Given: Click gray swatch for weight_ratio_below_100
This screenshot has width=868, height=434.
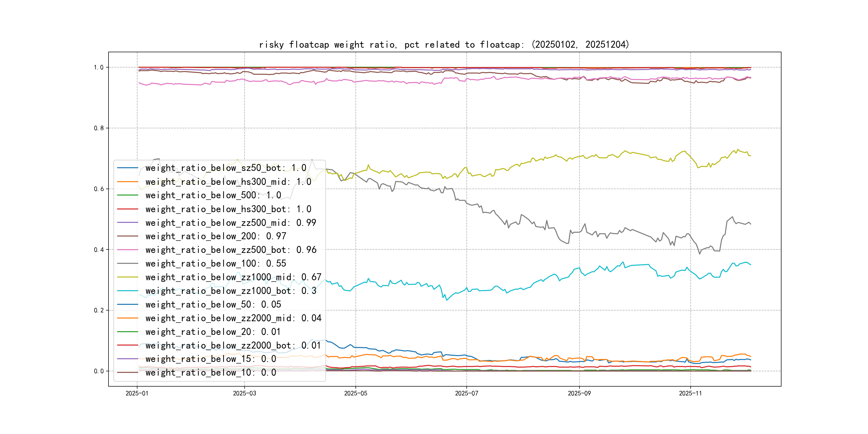Looking at the screenshot, I should pos(127,264).
